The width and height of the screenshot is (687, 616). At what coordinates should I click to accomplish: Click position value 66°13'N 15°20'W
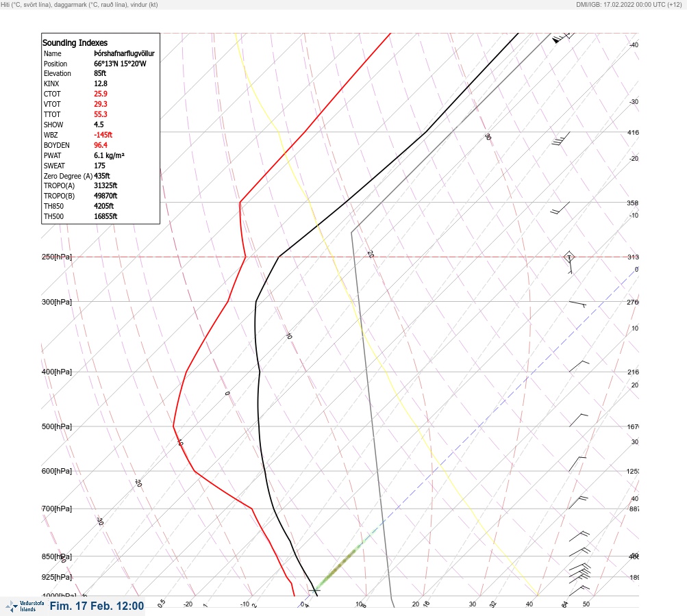(120, 64)
